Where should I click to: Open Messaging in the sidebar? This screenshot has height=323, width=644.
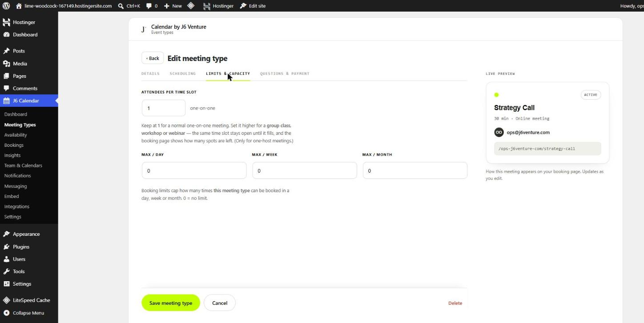(16, 186)
